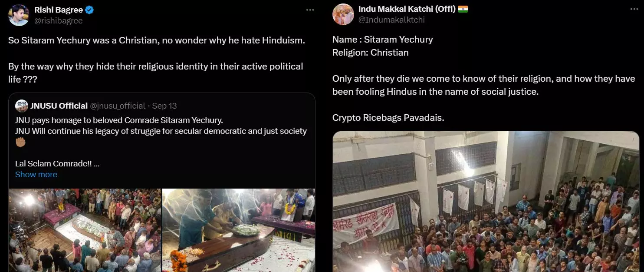Open the @jnusu_official handle in quoted tweet
Screen dimensions: 644x272
click(118, 106)
